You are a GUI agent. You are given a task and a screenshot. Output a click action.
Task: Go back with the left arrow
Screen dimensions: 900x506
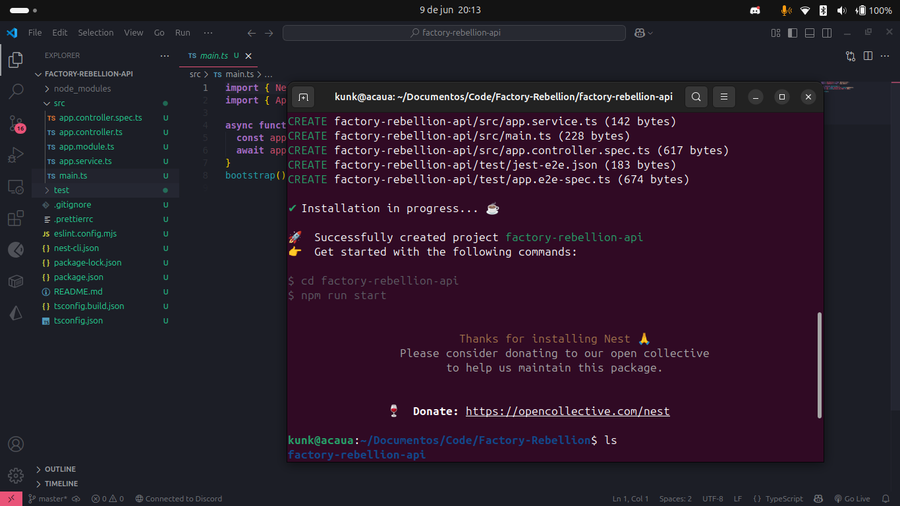(251, 33)
